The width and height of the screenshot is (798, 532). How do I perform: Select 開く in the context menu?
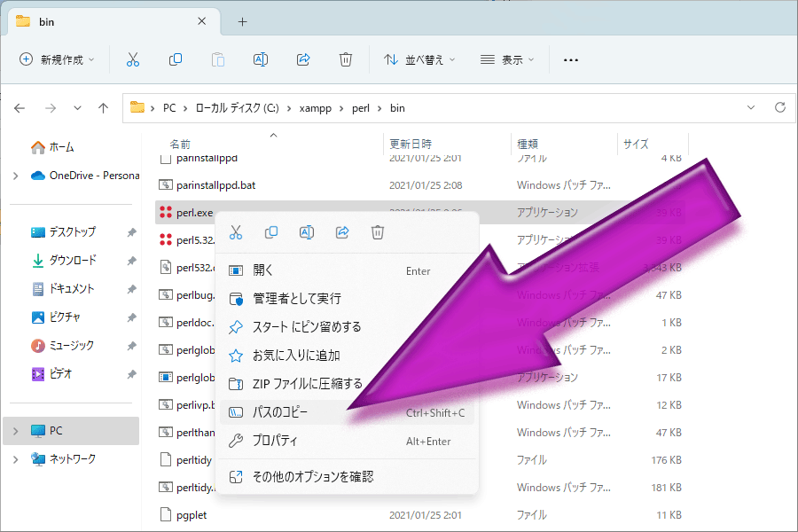coord(347,270)
